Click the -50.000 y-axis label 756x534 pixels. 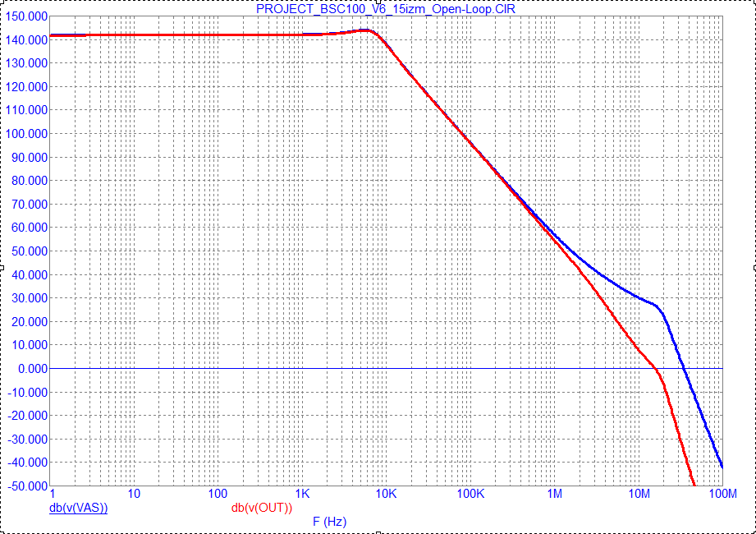click(27, 486)
